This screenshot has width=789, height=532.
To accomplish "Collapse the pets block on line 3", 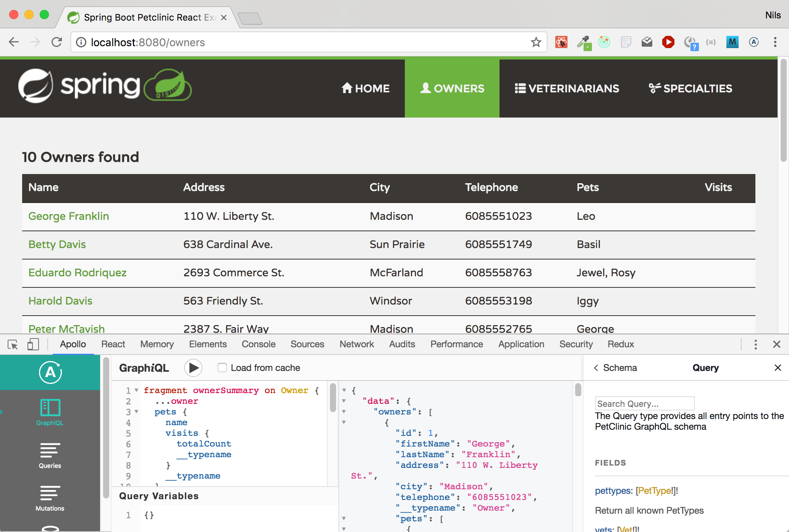I will click(x=136, y=412).
